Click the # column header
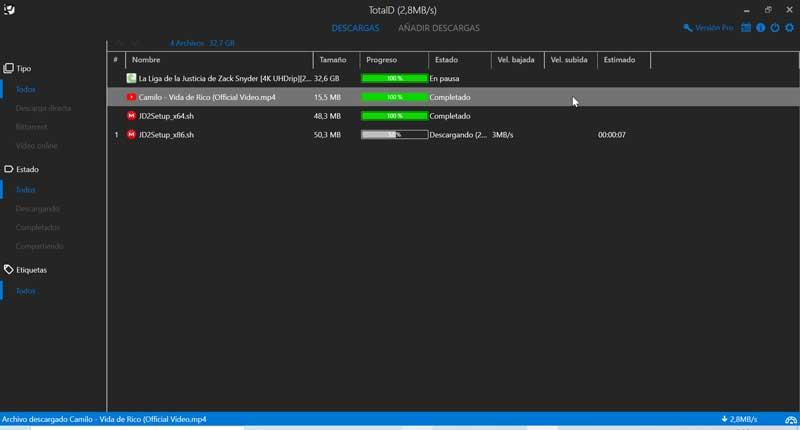This screenshot has height=430, width=800. (116, 60)
